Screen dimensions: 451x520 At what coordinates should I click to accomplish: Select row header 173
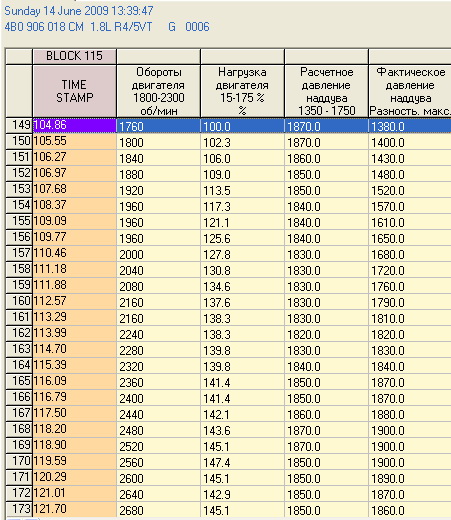click(19, 509)
